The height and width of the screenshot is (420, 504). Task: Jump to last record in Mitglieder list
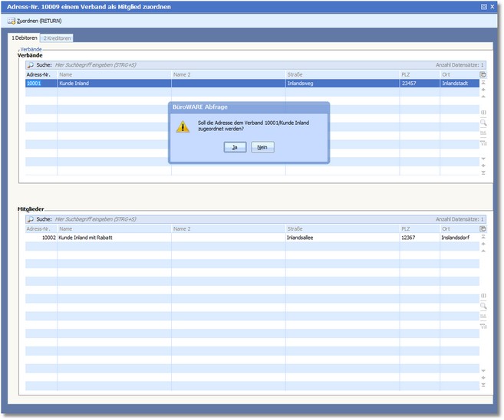pyautogui.click(x=483, y=386)
